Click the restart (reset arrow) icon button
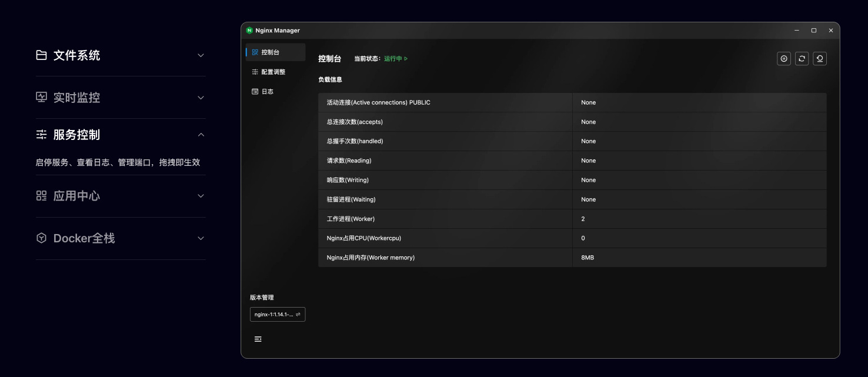The image size is (868, 377). (820, 59)
